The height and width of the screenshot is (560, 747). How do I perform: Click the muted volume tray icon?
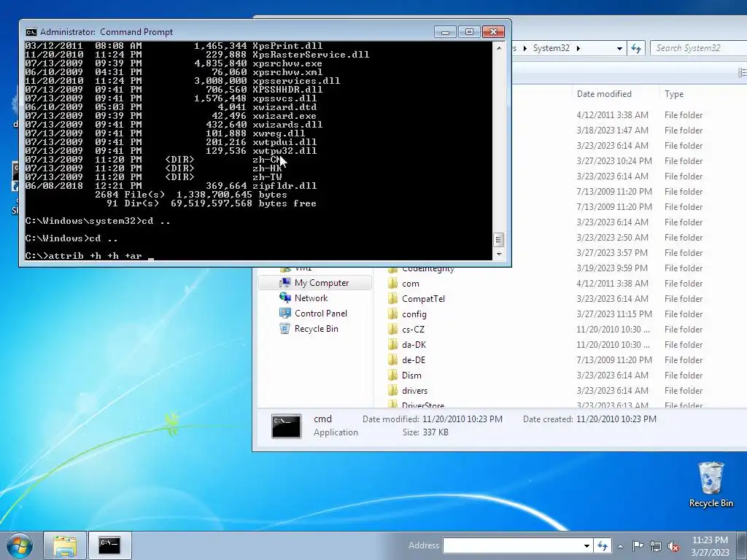click(673, 546)
